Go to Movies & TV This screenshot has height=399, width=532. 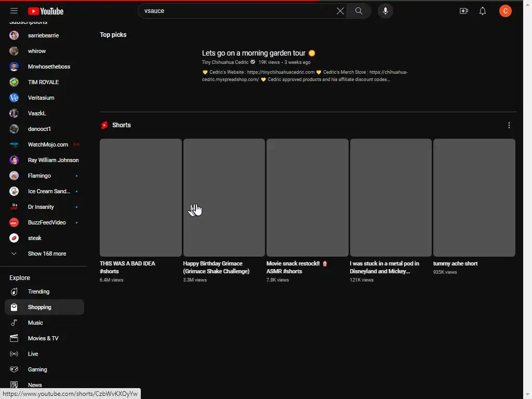44,338
